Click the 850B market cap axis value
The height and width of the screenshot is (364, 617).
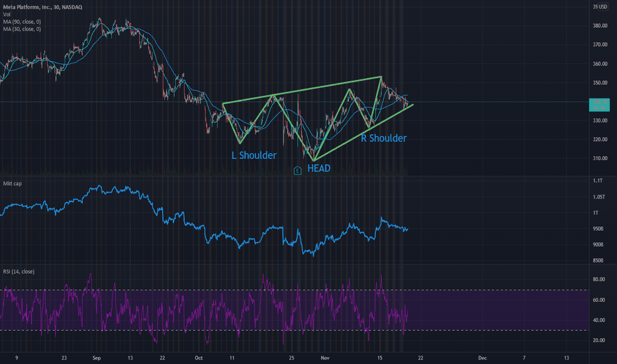598,260
